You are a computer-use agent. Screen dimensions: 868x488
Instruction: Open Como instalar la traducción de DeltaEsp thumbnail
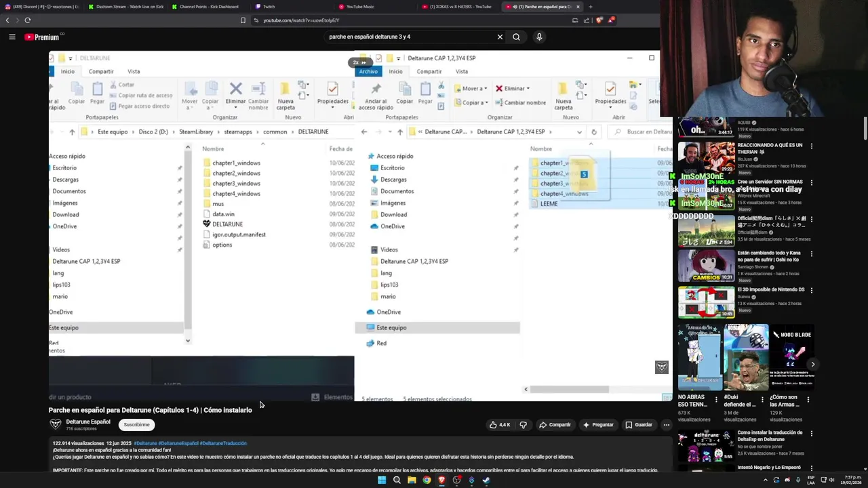click(707, 446)
